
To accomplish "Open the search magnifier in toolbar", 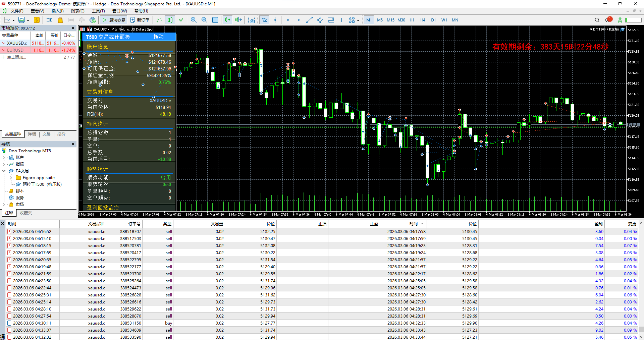I will coord(597,20).
